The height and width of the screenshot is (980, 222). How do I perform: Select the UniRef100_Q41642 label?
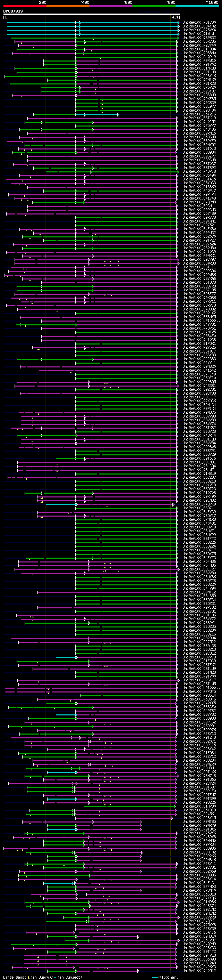coord(199,371)
